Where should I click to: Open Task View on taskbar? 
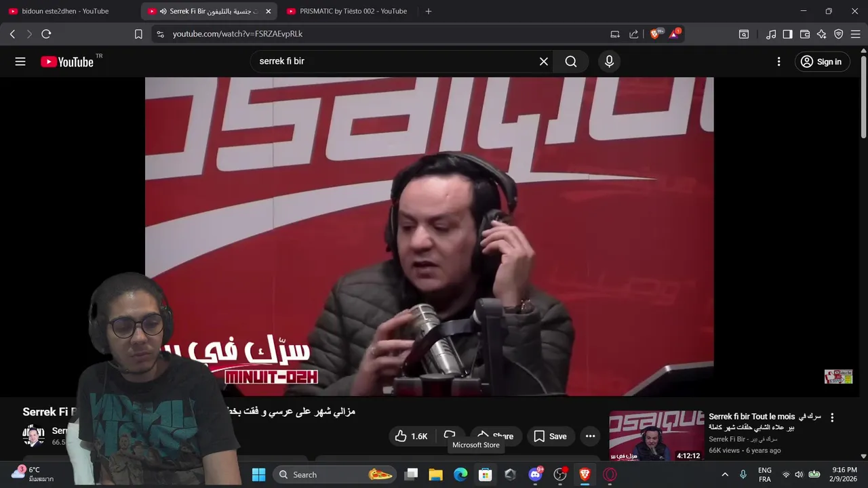pyautogui.click(x=410, y=474)
